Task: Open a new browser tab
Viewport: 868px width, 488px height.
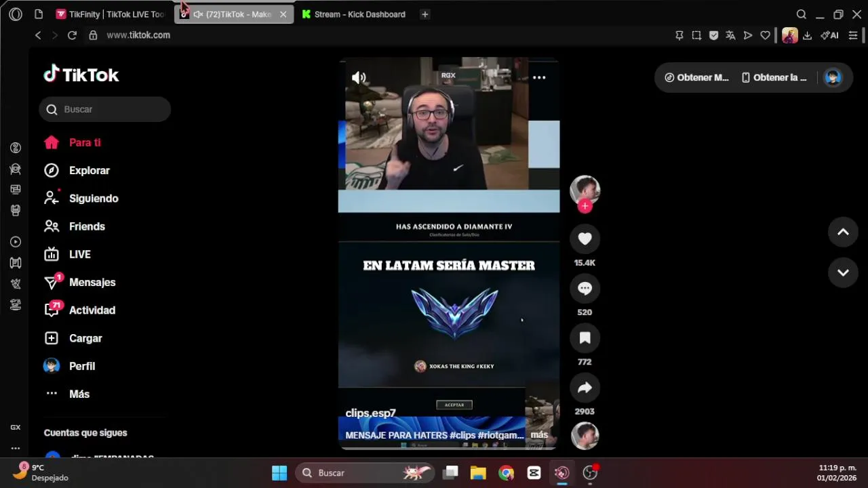Action: coord(425,14)
